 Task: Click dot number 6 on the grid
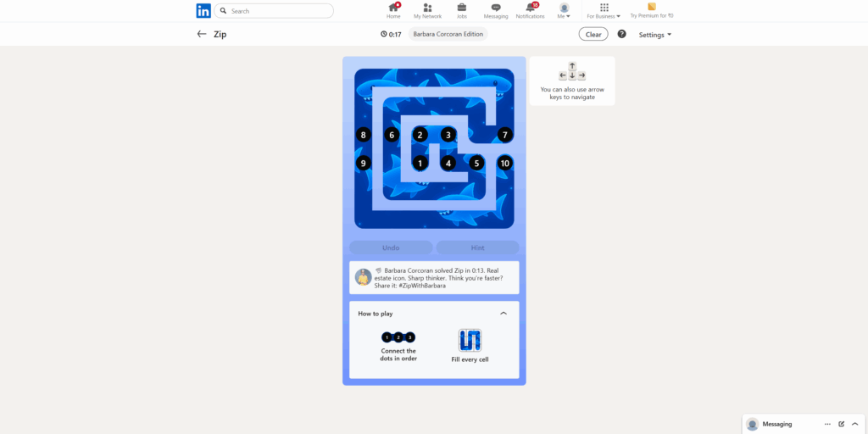point(392,135)
